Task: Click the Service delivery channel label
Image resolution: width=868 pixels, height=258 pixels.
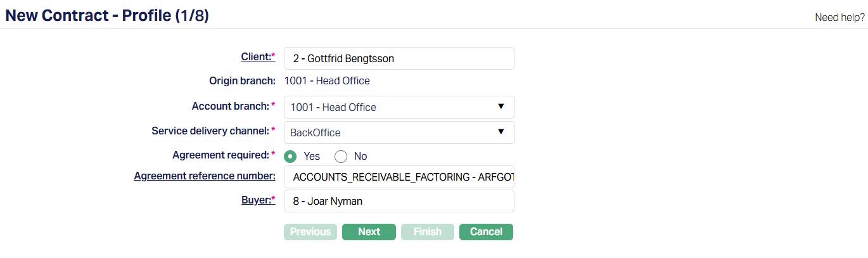Action: [x=210, y=131]
